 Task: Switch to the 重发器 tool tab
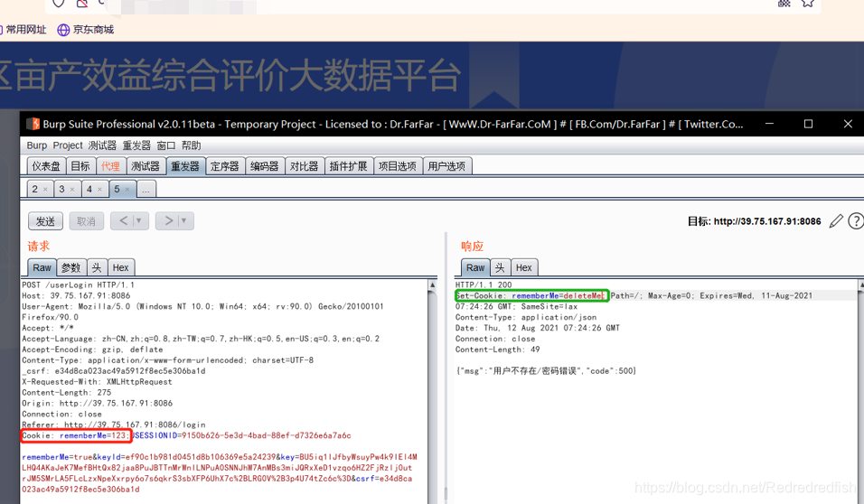[x=185, y=166]
